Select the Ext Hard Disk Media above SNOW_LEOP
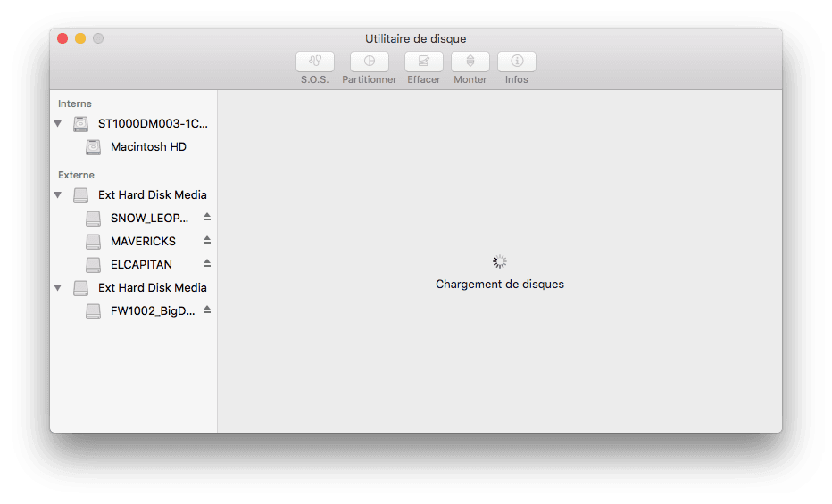Screen dimensions: 832x504 coord(134,195)
